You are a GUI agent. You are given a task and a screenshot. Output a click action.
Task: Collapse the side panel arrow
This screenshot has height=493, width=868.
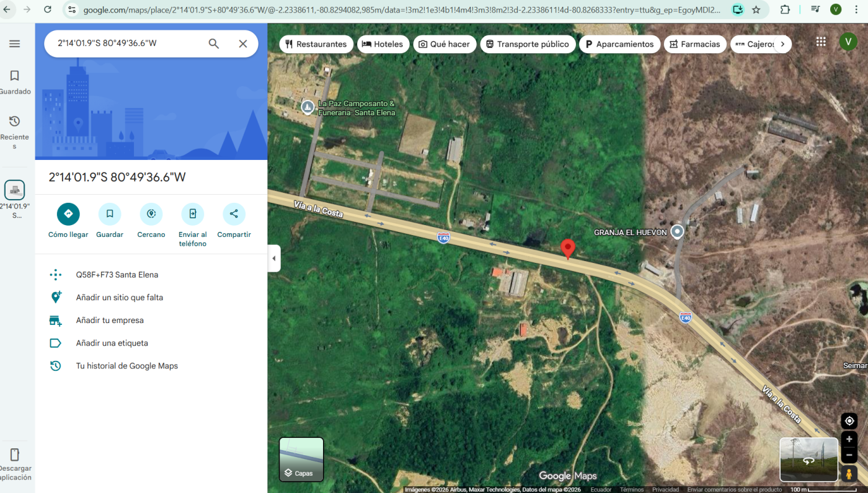[x=274, y=259]
